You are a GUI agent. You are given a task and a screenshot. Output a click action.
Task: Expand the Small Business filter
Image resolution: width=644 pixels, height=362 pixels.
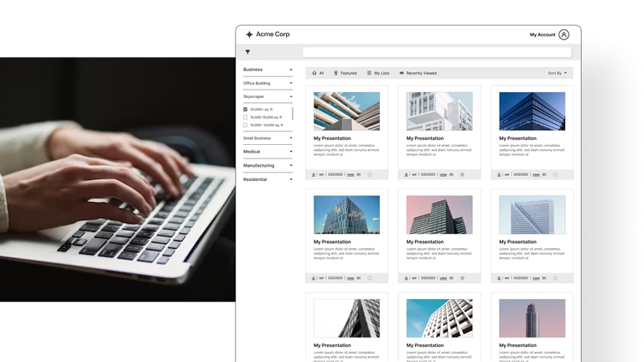pos(291,138)
